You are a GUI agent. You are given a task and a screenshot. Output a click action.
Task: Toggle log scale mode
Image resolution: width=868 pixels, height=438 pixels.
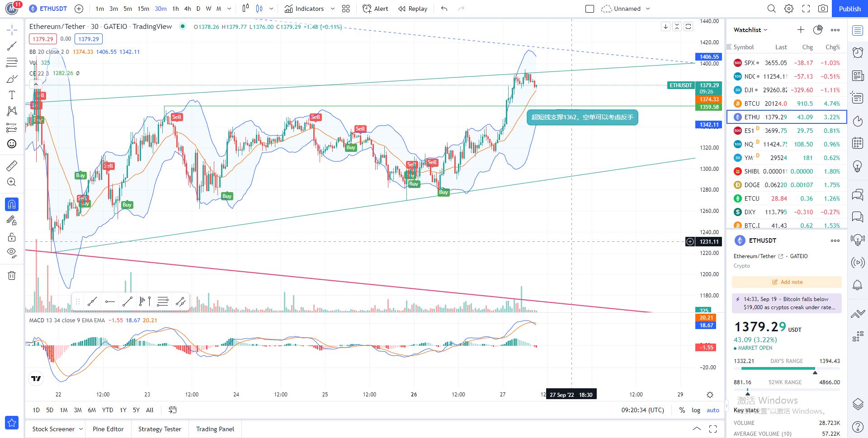click(696, 410)
